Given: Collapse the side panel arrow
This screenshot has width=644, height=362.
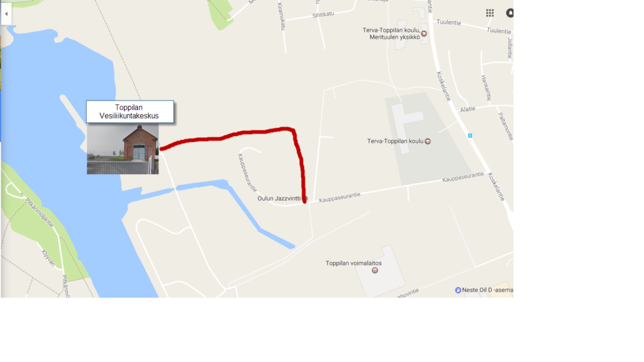Looking at the screenshot, I should coord(6,14).
